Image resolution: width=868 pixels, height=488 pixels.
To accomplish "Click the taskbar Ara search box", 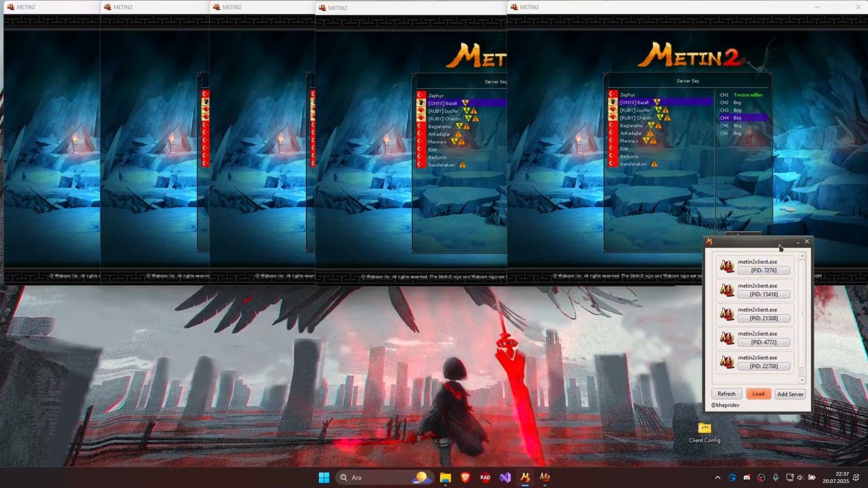I will [385, 477].
